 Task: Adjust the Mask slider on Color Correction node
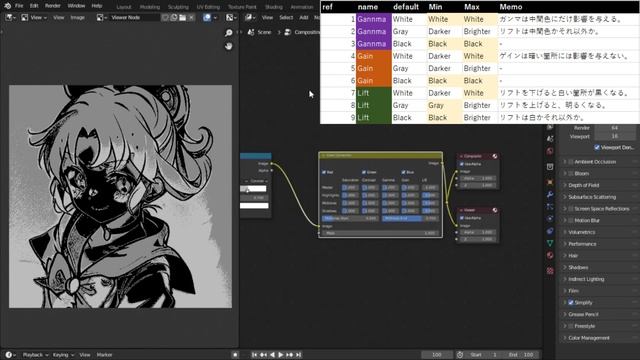click(x=380, y=233)
